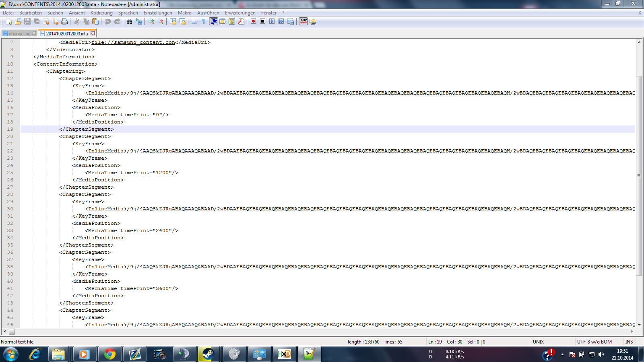644x362 pixels.
Task: Click the Paste clipboard toolbar icon
Action: click(95, 21)
